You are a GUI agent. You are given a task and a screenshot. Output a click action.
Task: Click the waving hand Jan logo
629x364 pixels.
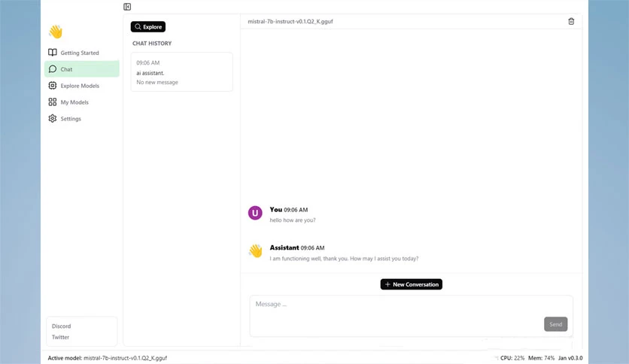point(56,32)
